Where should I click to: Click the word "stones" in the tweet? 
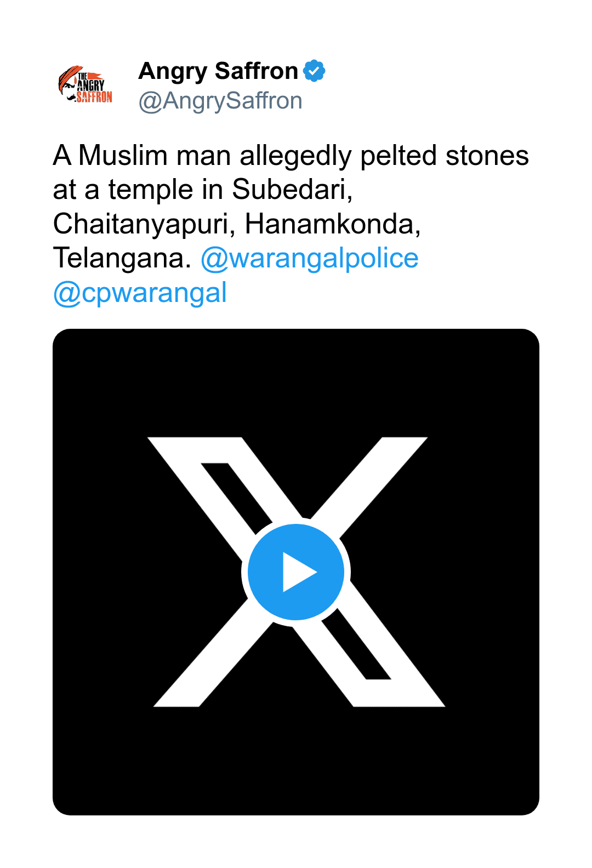pyautogui.click(x=487, y=156)
